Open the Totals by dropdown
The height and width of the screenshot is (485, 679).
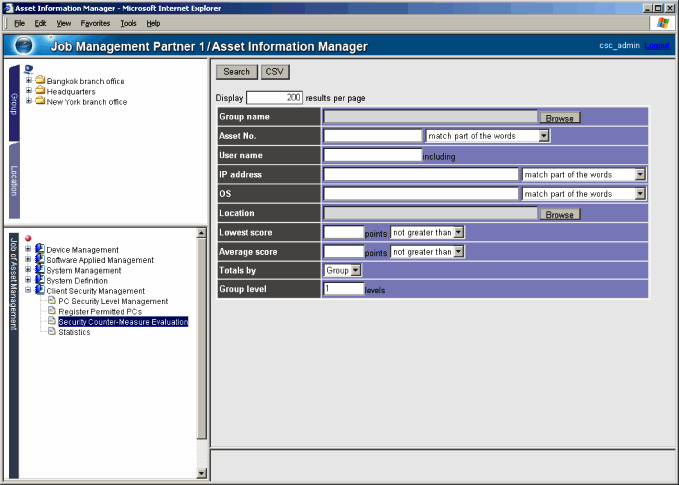(355, 270)
